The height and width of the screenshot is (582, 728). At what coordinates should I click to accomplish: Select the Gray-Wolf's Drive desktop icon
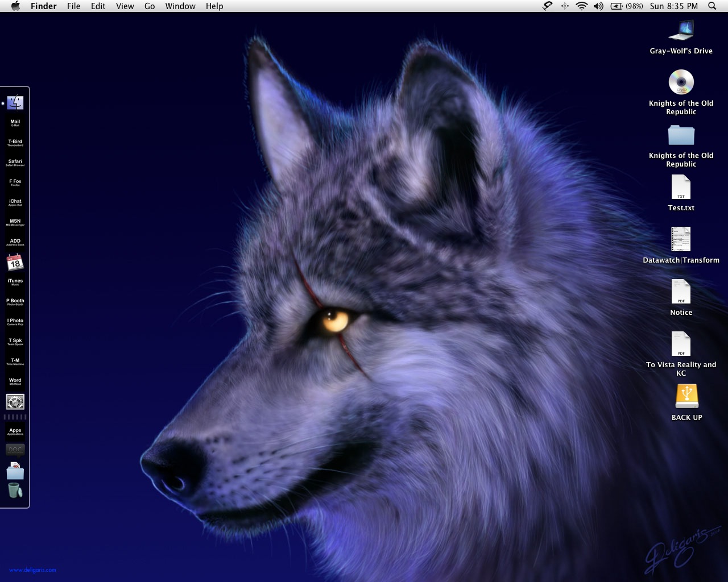coord(681,31)
